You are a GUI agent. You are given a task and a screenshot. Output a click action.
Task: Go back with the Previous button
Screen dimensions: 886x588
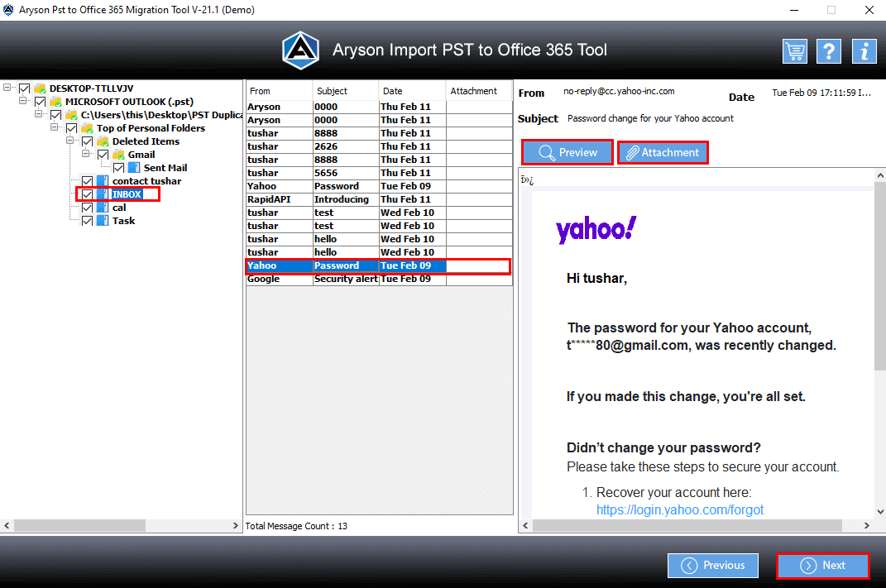tap(713, 566)
